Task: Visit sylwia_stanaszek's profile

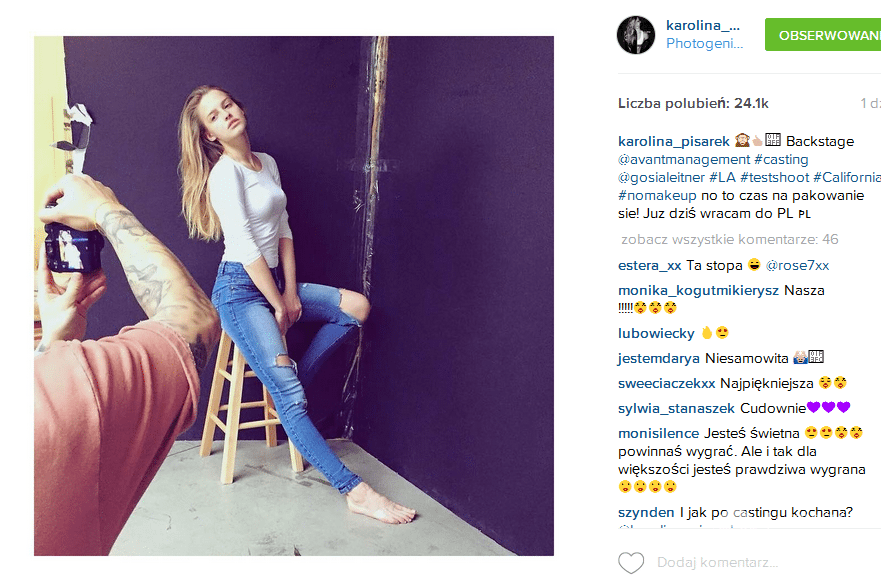Action: coord(676,408)
